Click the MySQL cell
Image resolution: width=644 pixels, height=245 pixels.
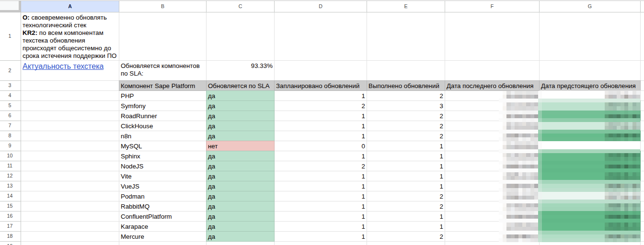162,146
